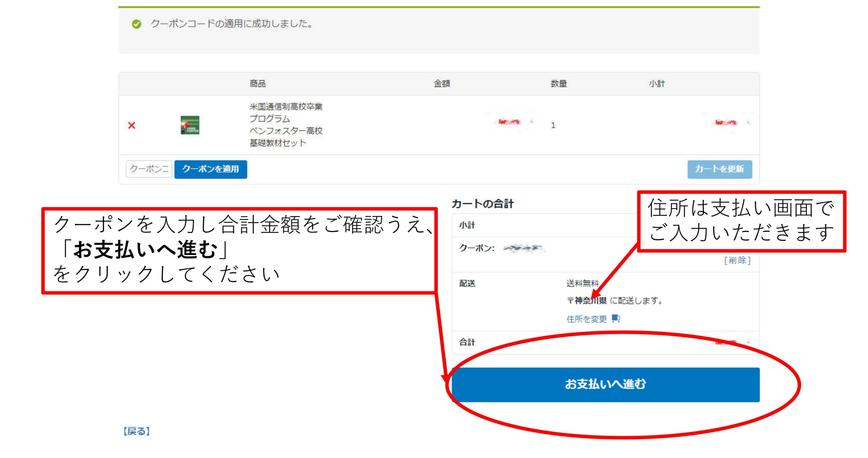Click the truck icon beside 住所を変更
The image size is (868, 458).
[616, 318]
